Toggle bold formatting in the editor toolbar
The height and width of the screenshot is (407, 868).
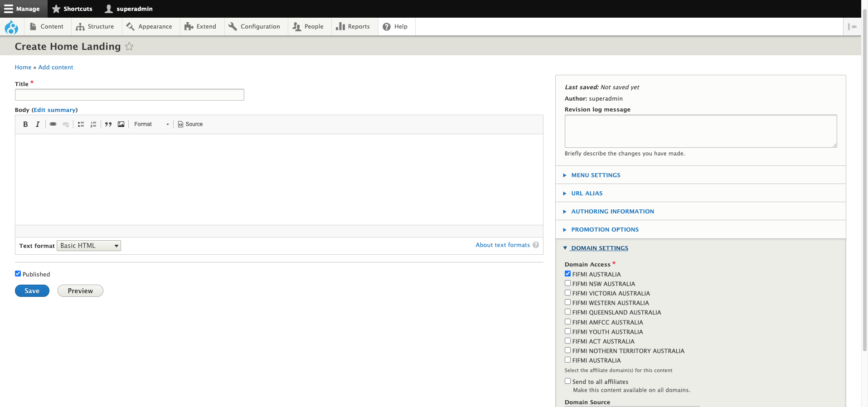(25, 124)
